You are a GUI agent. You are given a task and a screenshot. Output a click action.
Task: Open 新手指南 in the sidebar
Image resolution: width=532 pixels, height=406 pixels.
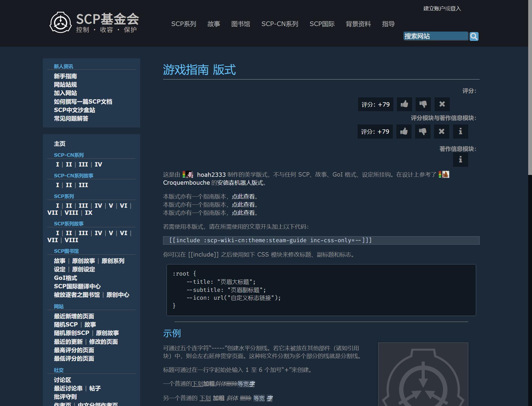tap(65, 76)
